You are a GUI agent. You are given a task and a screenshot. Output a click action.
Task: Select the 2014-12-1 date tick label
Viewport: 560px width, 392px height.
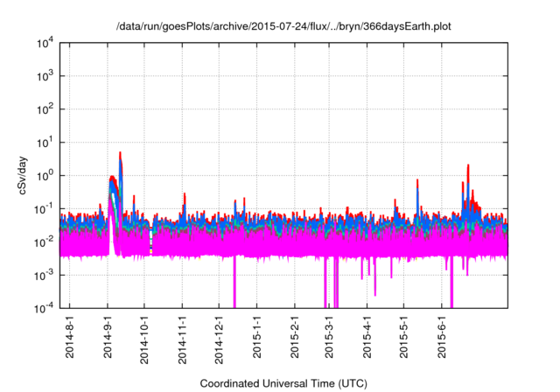[x=219, y=339]
